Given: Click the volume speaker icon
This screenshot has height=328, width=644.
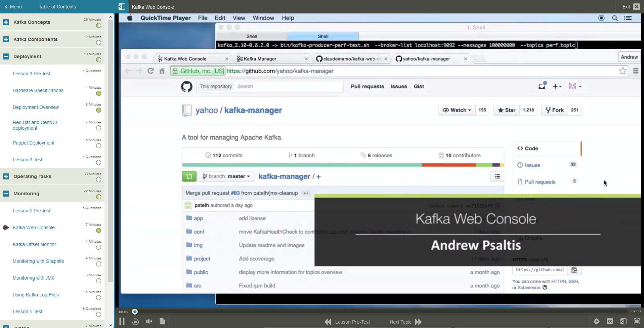Looking at the screenshot, I should [149, 322].
